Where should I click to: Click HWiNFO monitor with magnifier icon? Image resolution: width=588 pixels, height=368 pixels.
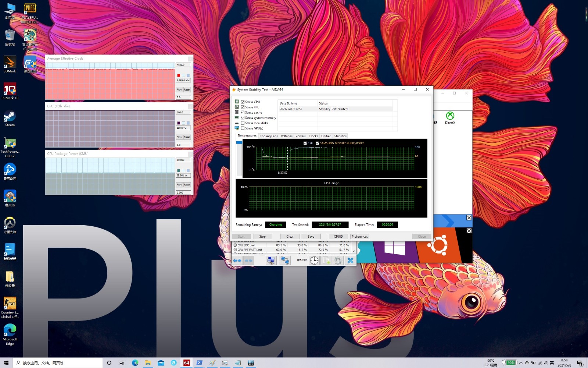(271, 261)
